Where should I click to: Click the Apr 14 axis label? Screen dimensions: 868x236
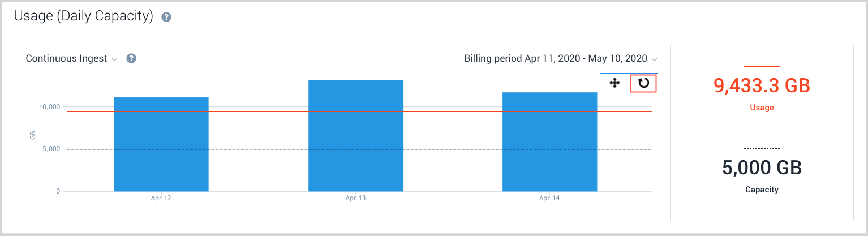549,199
